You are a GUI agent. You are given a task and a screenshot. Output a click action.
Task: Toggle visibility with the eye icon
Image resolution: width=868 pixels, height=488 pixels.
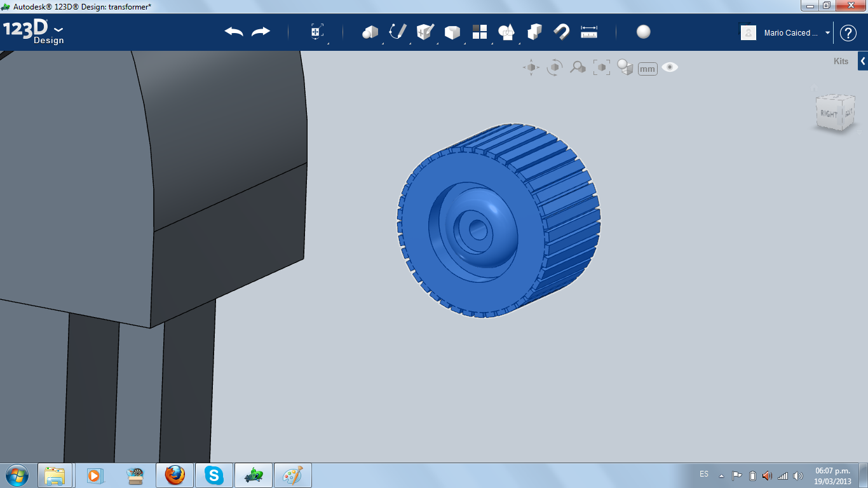tap(670, 67)
